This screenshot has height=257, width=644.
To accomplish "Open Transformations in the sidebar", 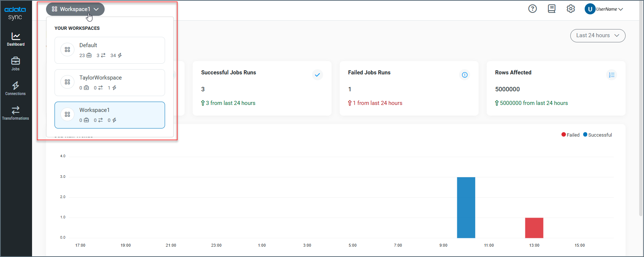I will point(15,113).
